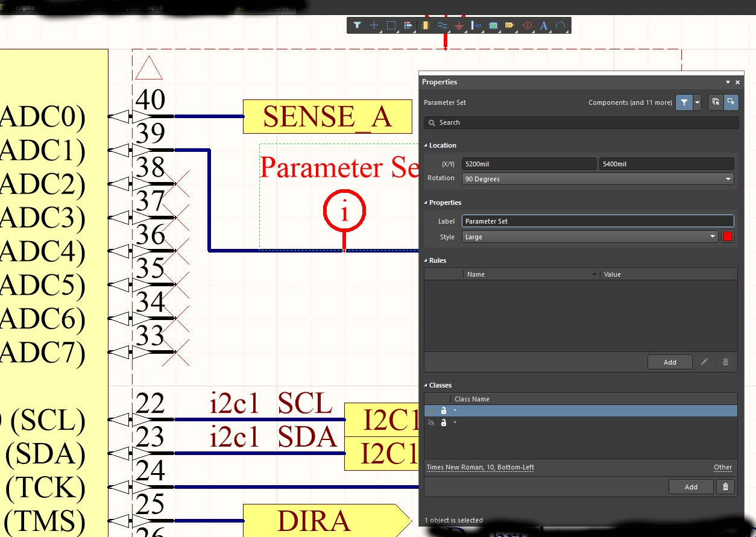This screenshot has height=537, width=756.
Task: Click the i2c1 SDA net label
Action: pos(273,436)
